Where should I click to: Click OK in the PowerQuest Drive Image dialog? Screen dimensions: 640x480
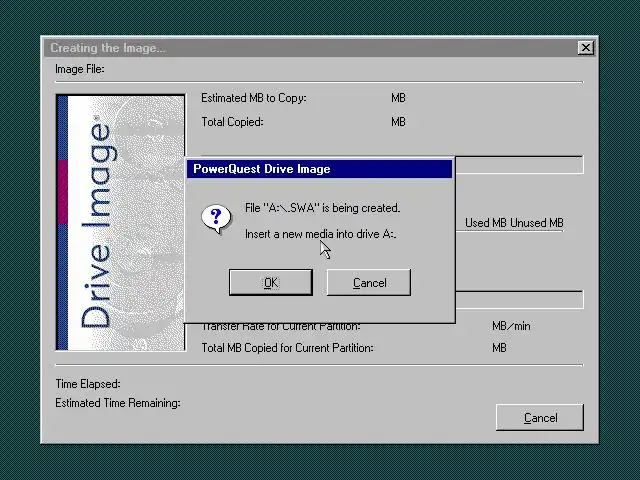click(x=271, y=282)
